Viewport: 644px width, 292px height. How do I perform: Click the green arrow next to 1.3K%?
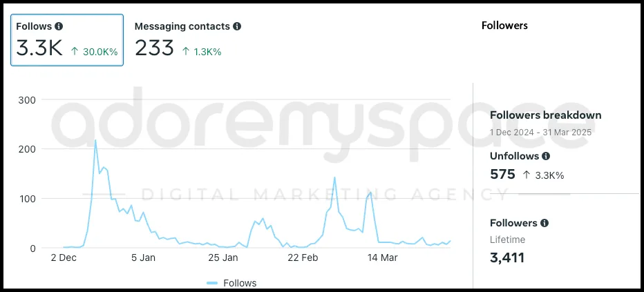(186, 52)
